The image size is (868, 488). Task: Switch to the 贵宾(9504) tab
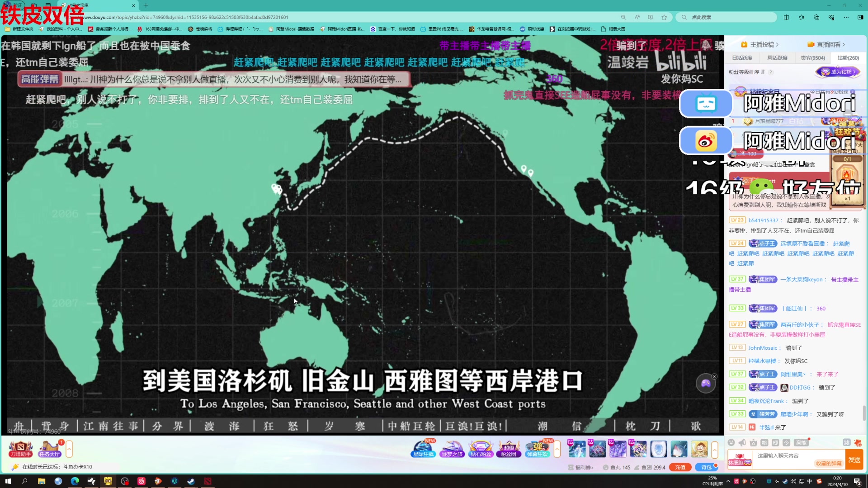(x=813, y=58)
